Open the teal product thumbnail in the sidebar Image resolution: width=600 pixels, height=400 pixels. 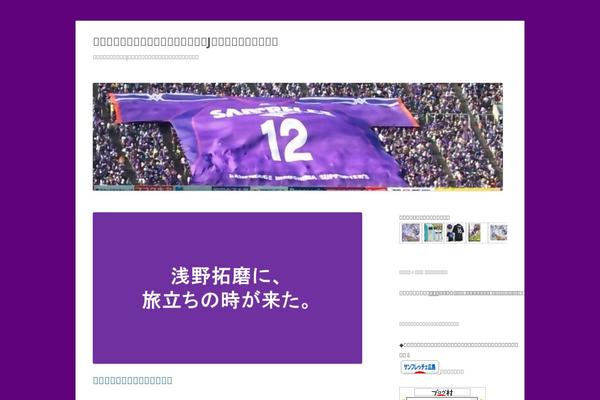coord(433,233)
